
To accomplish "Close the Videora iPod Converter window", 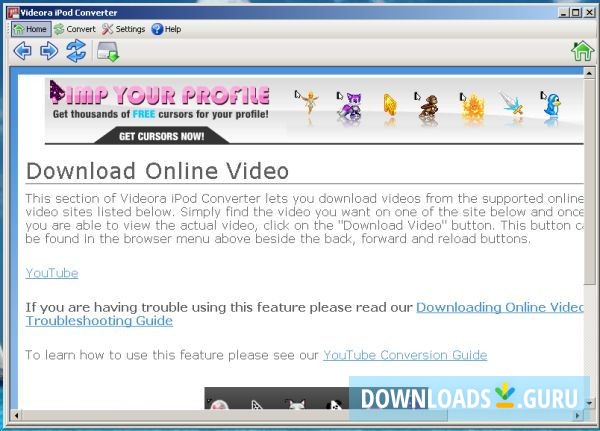I will (589, 13).
